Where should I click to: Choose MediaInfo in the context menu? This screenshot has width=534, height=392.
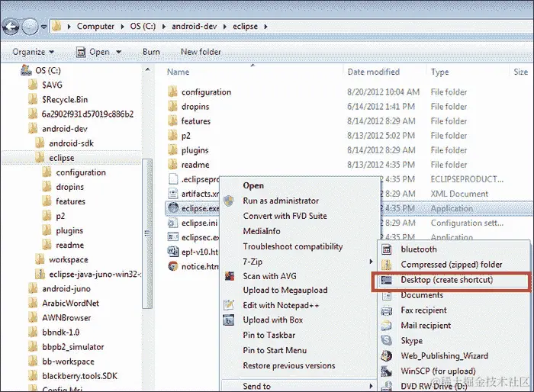tap(262, 231)
